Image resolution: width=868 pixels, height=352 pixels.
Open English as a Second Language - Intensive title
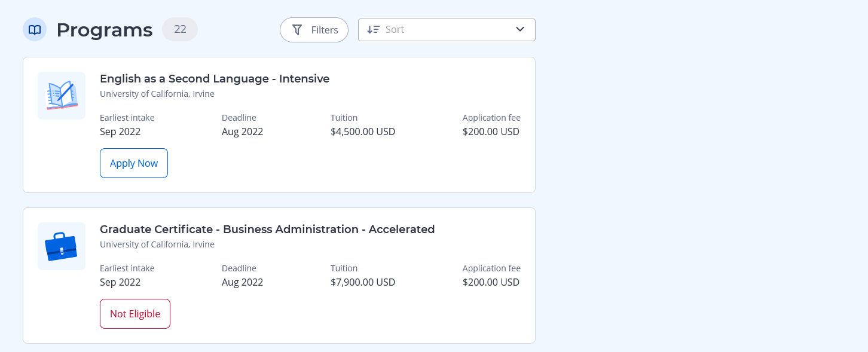point(215,78)
